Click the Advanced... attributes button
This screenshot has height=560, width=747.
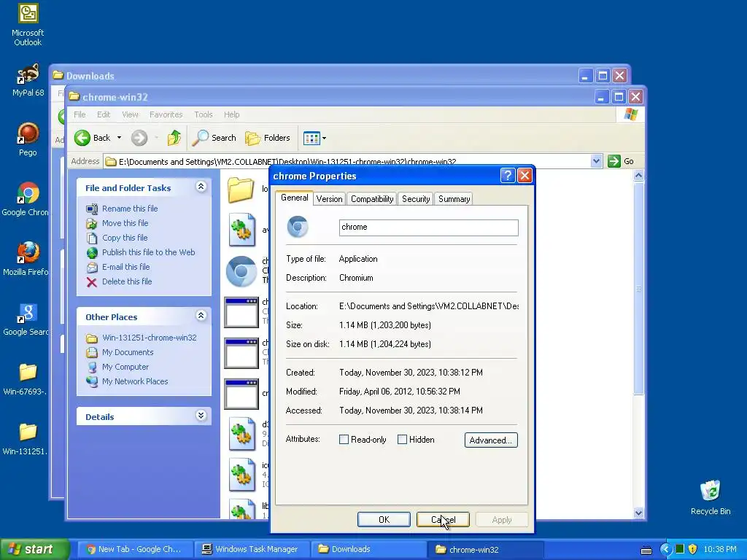click(x=491, y=440)
